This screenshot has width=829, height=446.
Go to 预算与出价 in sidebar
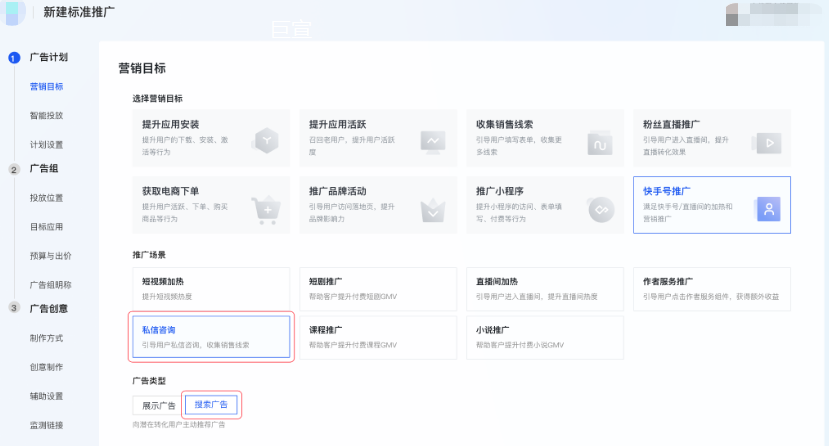coord(51,256)
